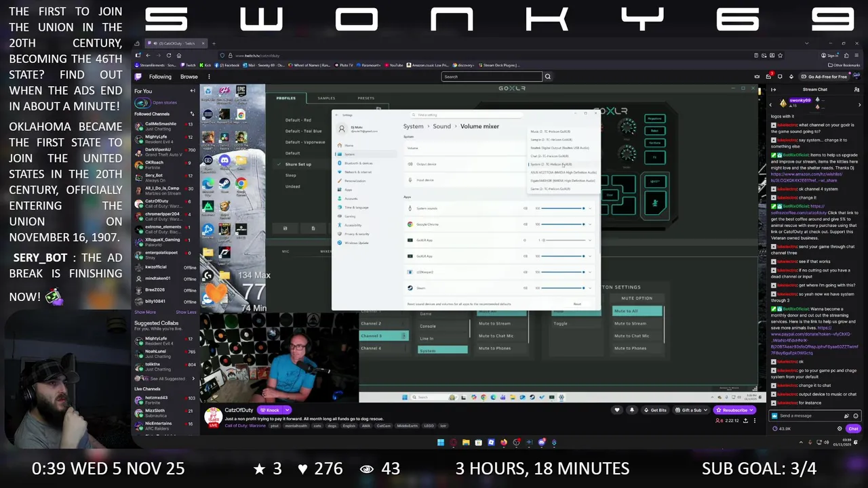Image resolution: width=868 pixels, height=488 pixels.
Task: Switch to the GoXLR PRESETS tab
Action: click(x=366, y=98)
